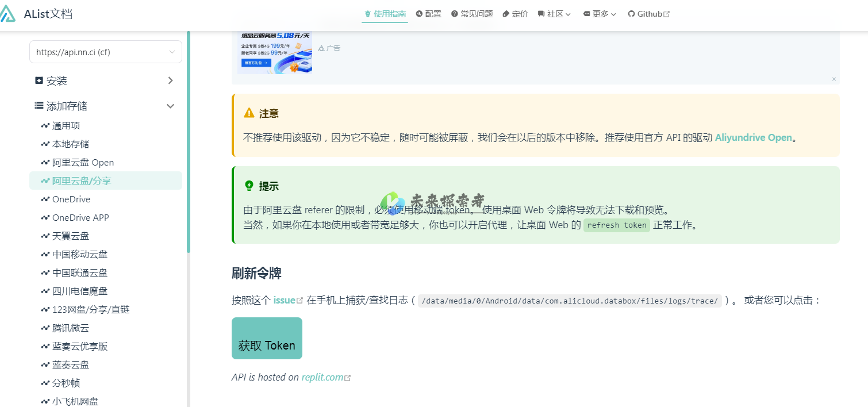Open the 配置 nav item
The image size is (868, 407).
pos(429,14)
